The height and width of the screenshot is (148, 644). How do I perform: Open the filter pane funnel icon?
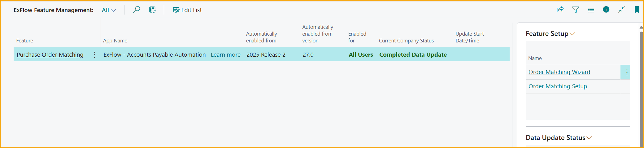pos(576,10)
